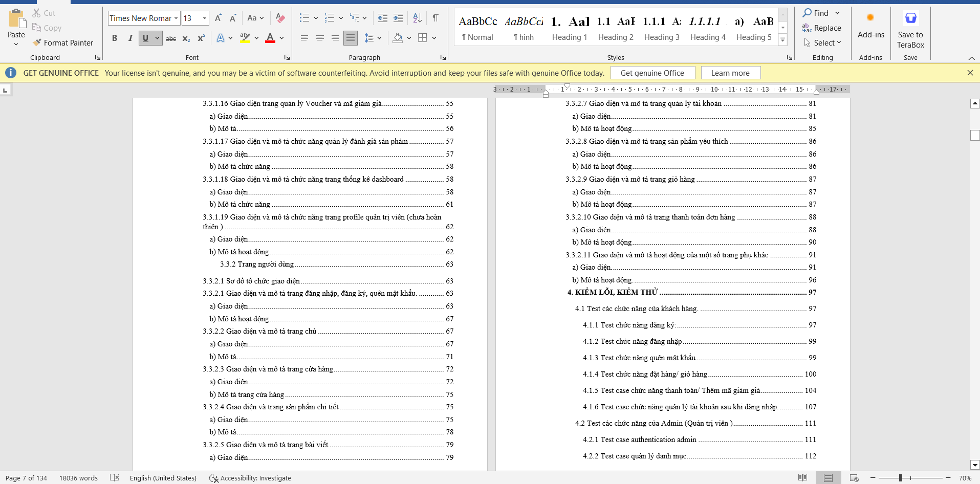Open proofing spell-check status icon

click(x=115, y=478)
